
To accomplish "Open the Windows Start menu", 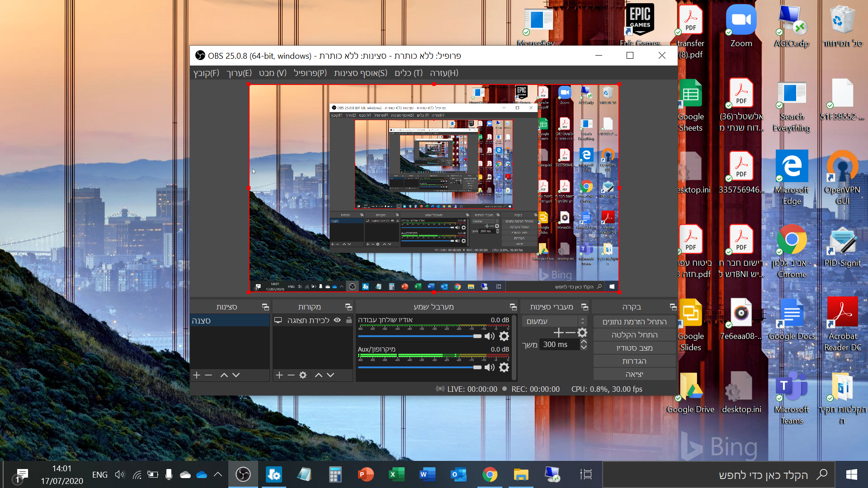I will pos(852,474).
